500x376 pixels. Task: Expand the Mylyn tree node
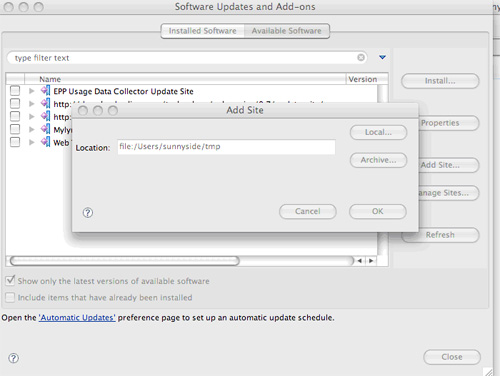(32, 129)
